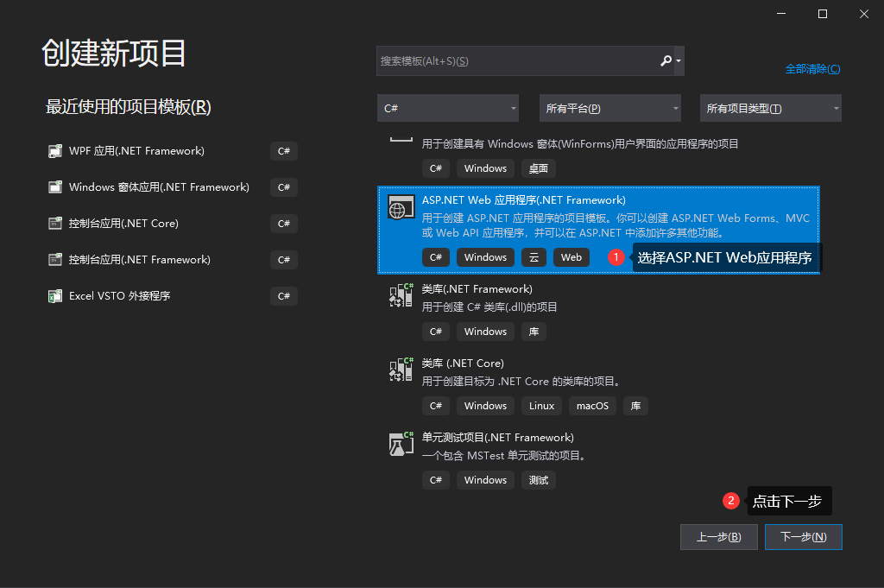This screenshot has width=884, height=588.
Task: Click the 类库 (.NET Core) template icon
Action: 401,370
